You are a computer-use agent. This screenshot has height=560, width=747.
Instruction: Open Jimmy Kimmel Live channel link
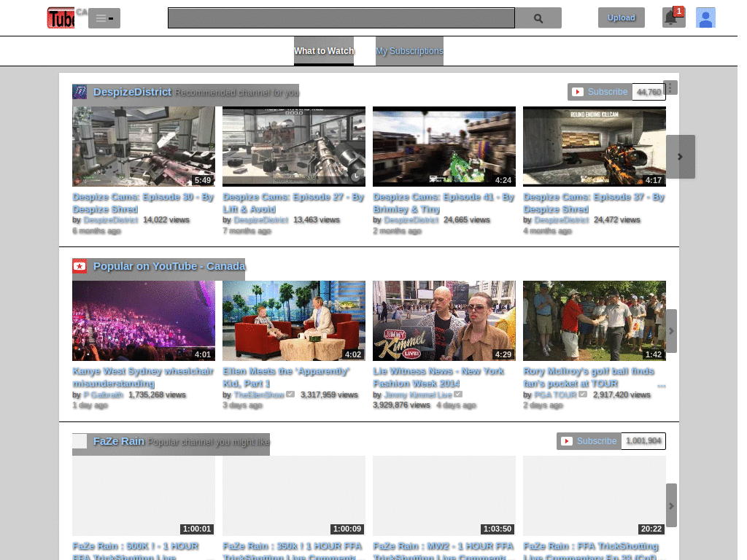click(418, 394)
